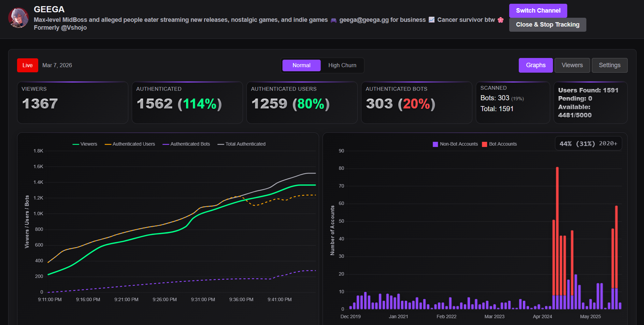Screen dimensions: 644x325
Task: Click the tallest red bot accounts bar
Action: pos(557,231)
